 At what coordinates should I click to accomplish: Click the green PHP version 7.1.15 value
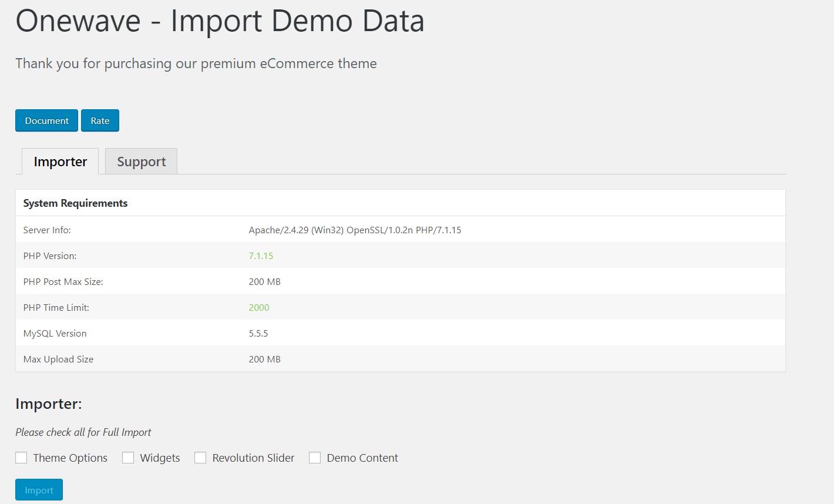coord(261,256)
